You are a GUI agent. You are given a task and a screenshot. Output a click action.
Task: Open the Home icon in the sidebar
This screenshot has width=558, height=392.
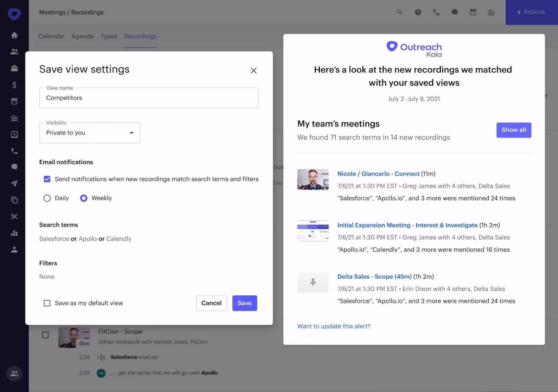pyautogui.click(x=14, y=35)
